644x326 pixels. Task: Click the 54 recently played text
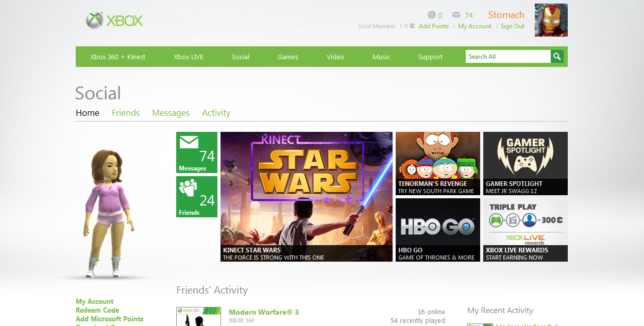pyautogui.click(x=418, y=321)
